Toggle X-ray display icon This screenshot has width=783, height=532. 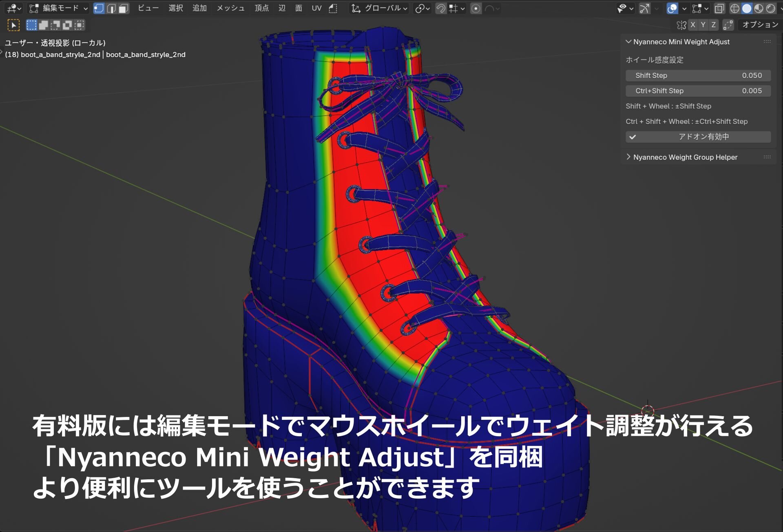[x=719, y=8]
